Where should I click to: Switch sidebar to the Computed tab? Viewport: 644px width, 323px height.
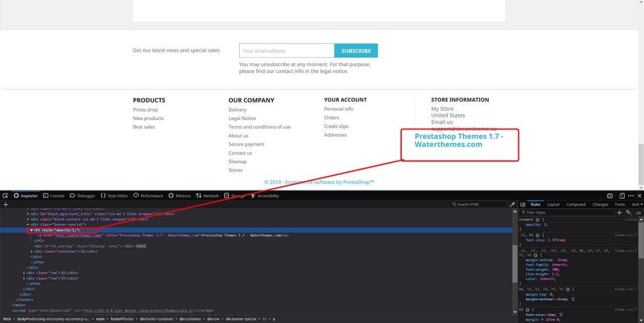[x=576, y=204]
